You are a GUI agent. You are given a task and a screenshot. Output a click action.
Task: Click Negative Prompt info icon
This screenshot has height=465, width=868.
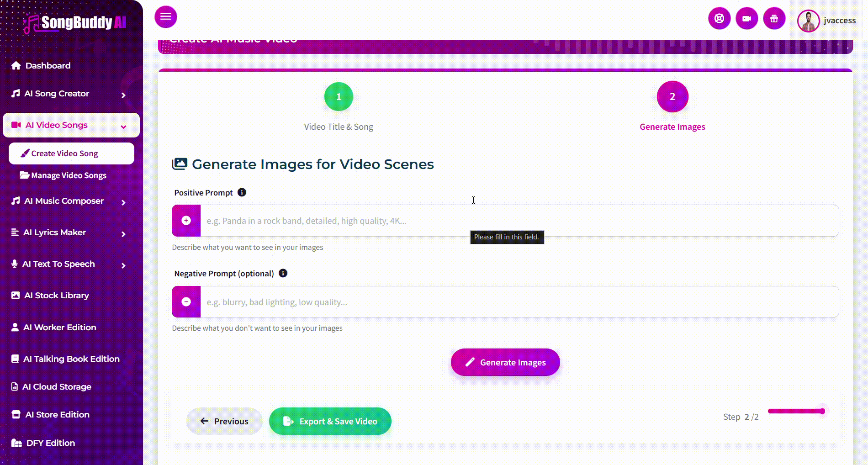[x=283, y=273]
